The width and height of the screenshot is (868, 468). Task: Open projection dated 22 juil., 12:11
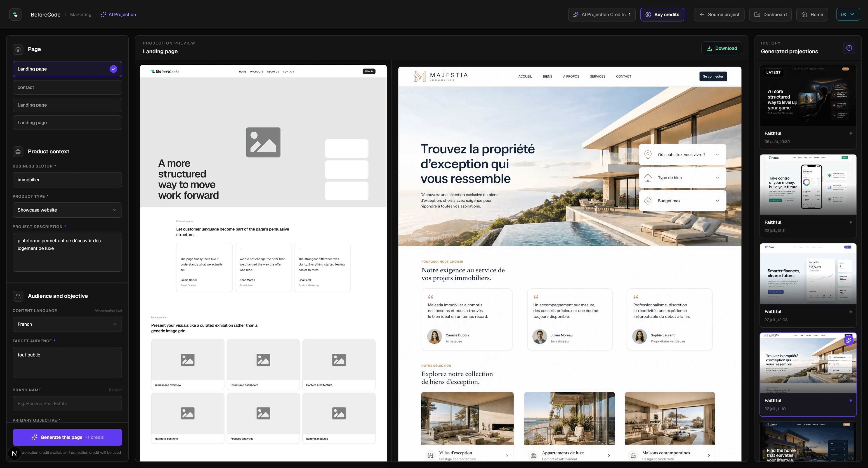[808, 196]
